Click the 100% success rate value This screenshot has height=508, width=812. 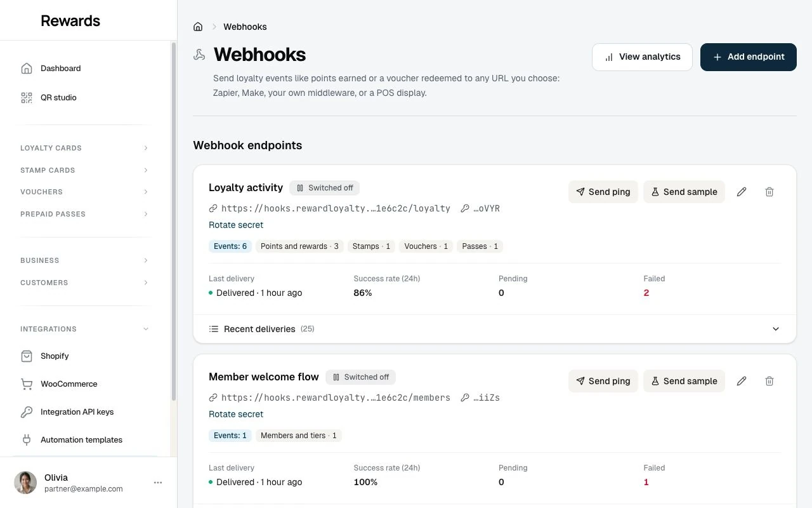pyautogui.click(x=365, y=482)
